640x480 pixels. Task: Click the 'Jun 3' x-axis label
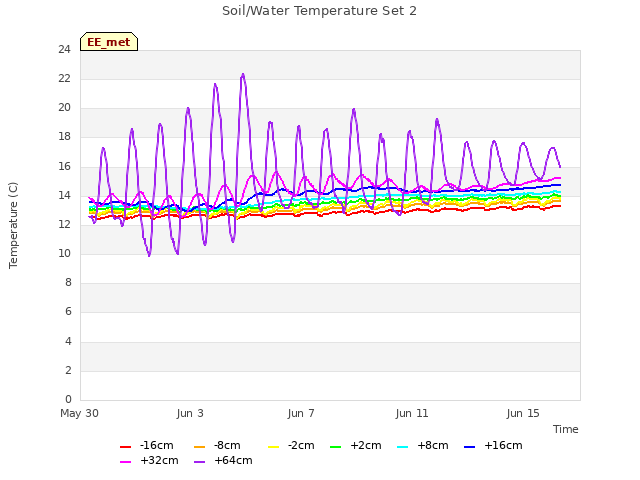click(190, 413)
